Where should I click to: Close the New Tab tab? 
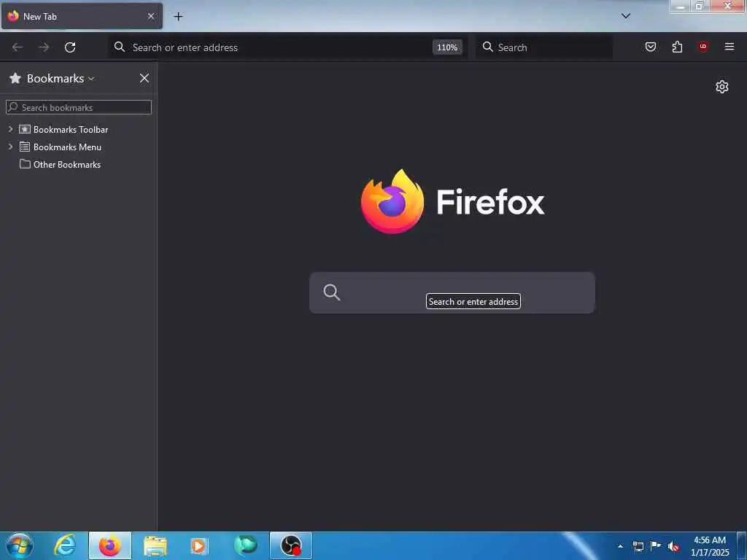pyautogui.click(x=151, y=16)
